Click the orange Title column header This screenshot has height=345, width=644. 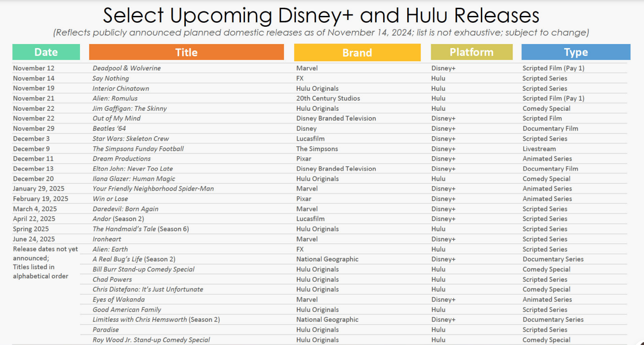tap(186, 52)
